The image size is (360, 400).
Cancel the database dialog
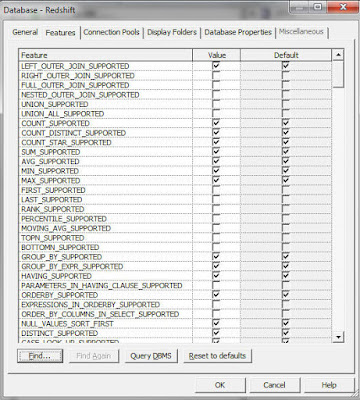point(274,385)
